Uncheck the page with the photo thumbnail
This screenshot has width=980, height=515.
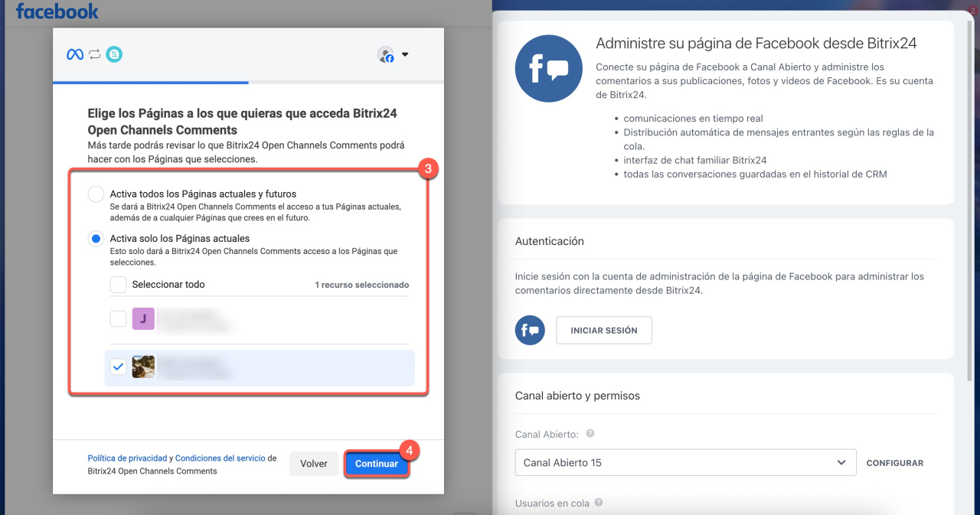(x=118, y=367)
